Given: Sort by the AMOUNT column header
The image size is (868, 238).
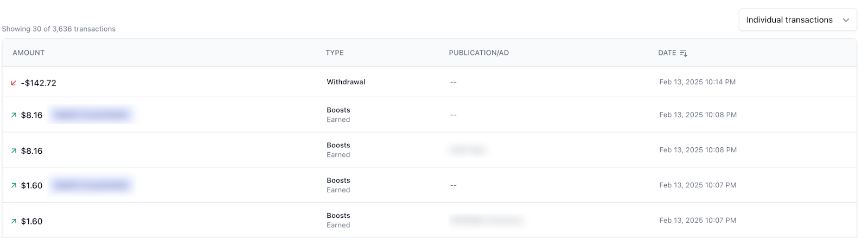Looking at the screenshot, I should (x=29, y=53).
